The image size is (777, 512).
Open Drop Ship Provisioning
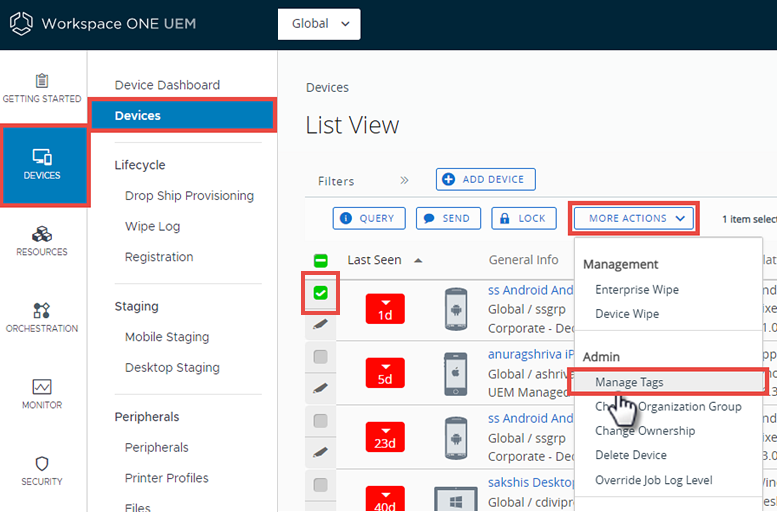(x=189, y=196)
